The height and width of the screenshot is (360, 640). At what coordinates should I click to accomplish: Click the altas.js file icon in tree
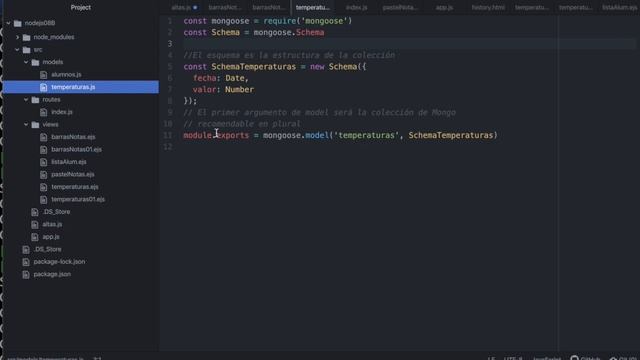tap(35, 224)
